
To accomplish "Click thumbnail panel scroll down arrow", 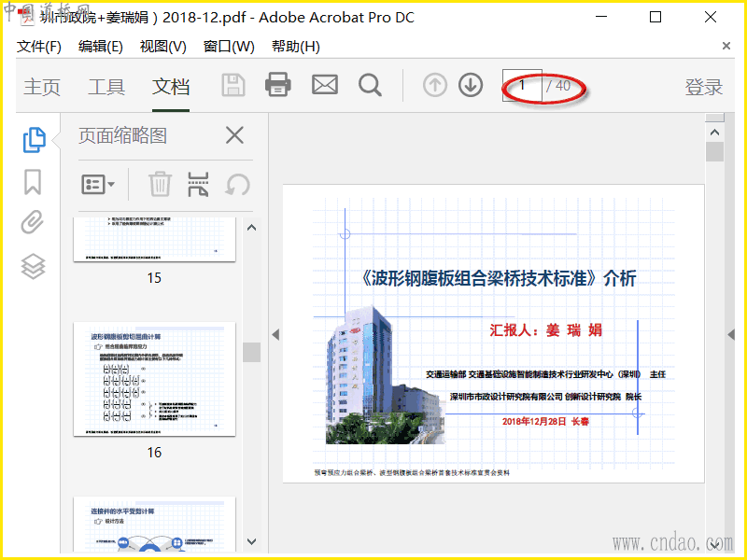I will [x=251, y=541].
